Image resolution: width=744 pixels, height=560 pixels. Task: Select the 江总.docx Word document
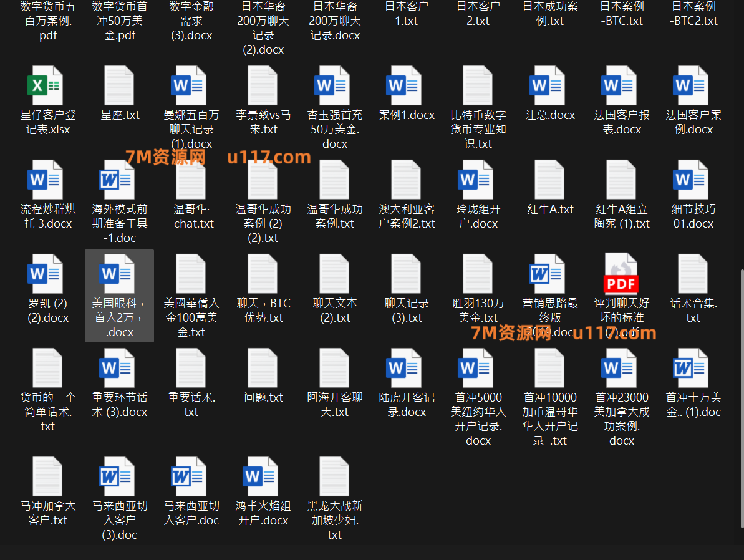tap(549, 86)
